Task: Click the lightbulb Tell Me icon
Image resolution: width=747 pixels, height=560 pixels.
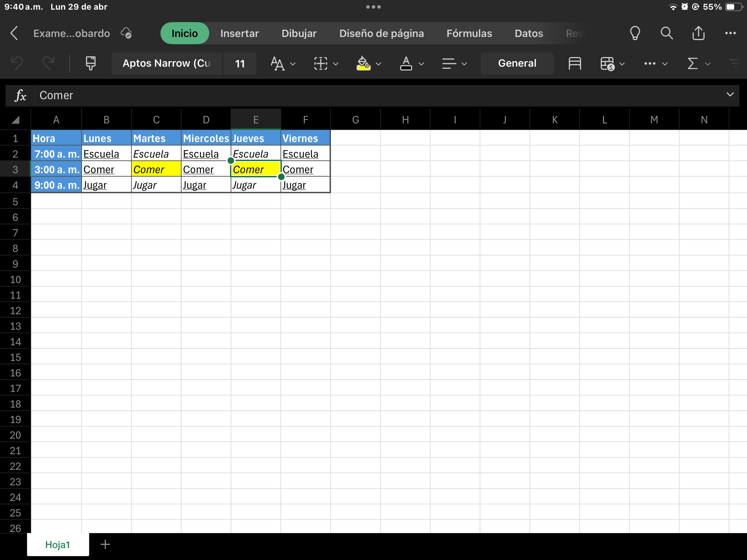Action: [x=635, y=34]
